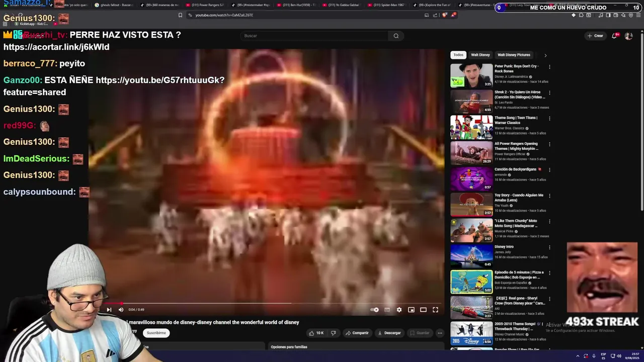Like the video with thumbs-up 10 K
Viewport: 644px width, 362px height.
click(316, 333)
